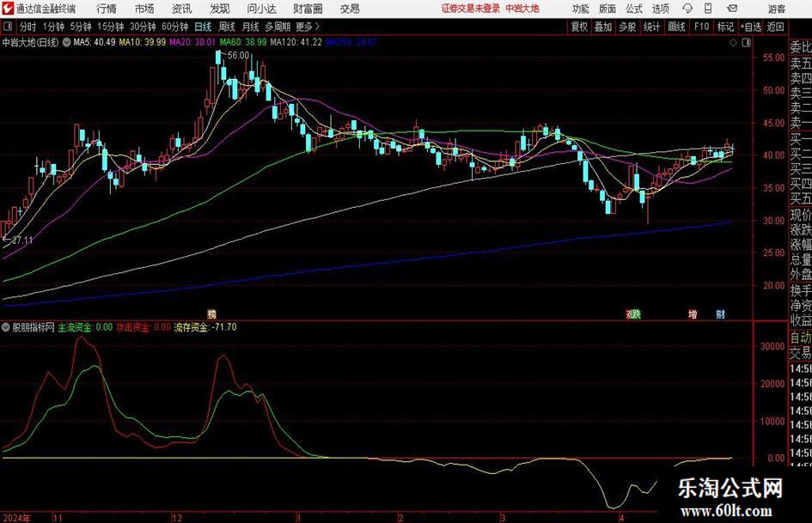Select the 日线 daily chart tab
This screenshot has height=523, width=812.
[x=203, y=27]
